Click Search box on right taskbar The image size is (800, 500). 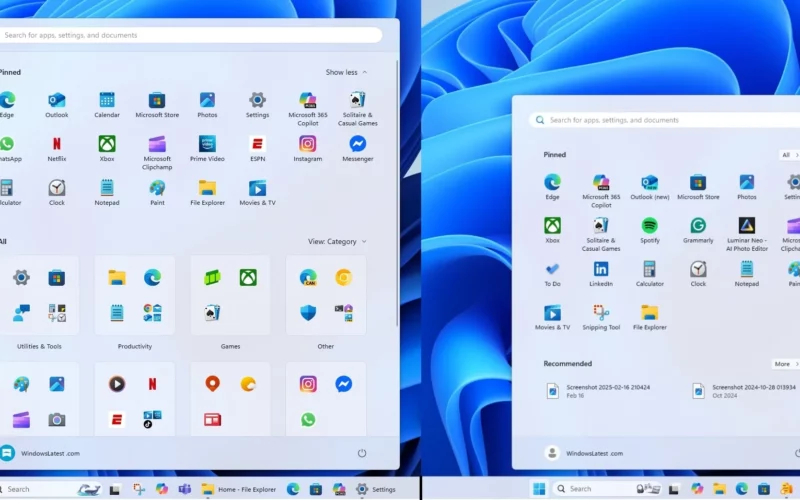(608, 489)
